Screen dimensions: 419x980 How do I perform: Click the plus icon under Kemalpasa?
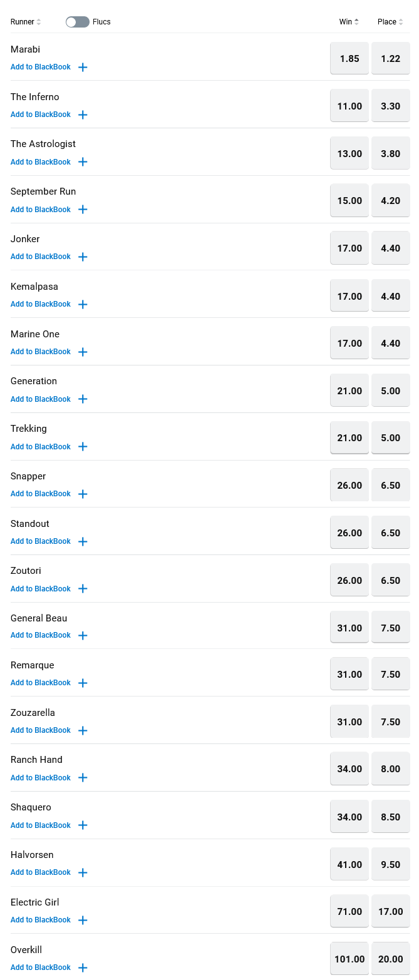click(83, 304)
